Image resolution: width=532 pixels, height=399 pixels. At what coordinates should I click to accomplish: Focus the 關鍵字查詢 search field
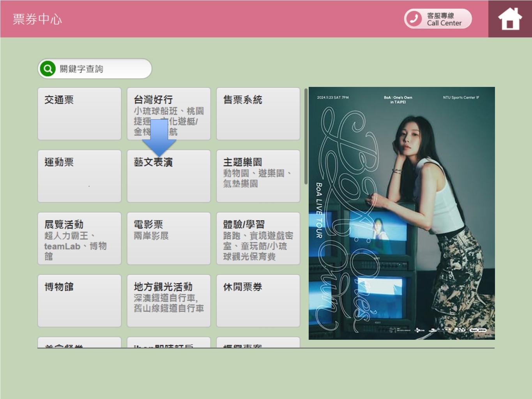tap(95, 69)
